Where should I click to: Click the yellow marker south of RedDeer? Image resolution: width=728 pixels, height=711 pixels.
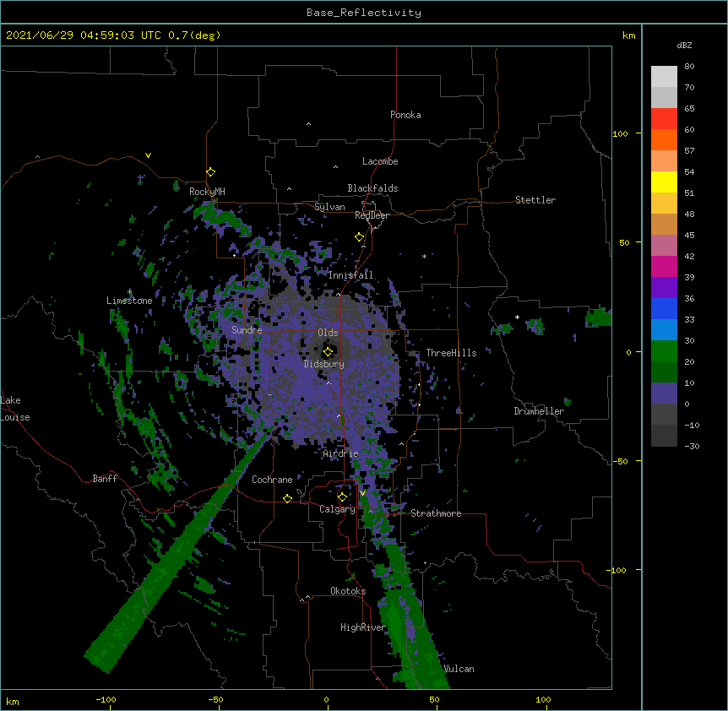359,237
